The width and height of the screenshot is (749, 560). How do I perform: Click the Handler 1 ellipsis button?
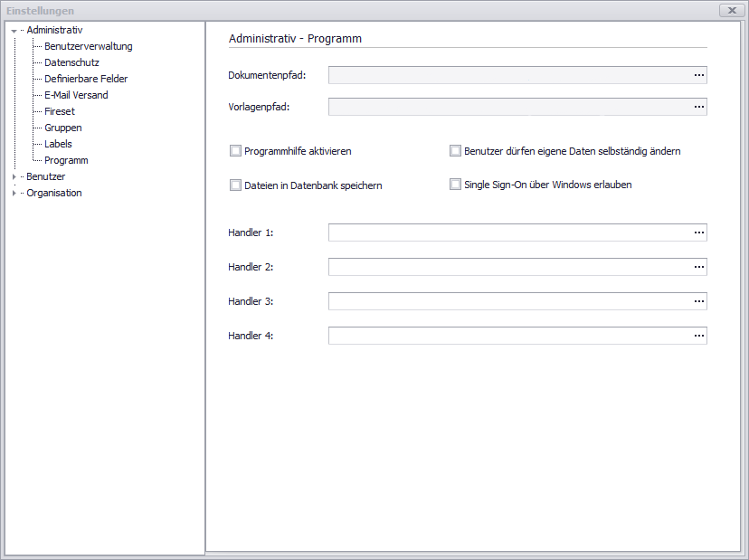click(698, 233)
